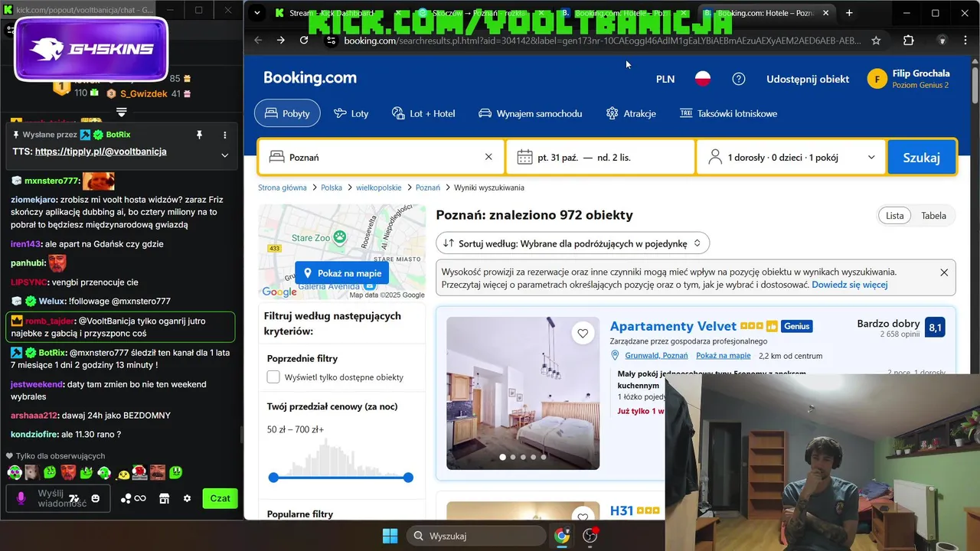
Task: Select Wynajem samochodu tab
Action: point(530,113)
